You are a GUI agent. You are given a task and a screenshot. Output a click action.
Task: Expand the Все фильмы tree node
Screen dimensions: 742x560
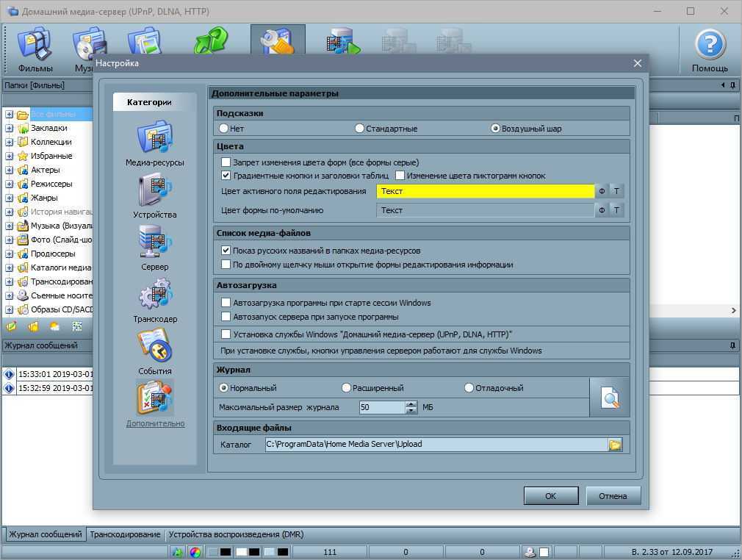coord(9,114)
